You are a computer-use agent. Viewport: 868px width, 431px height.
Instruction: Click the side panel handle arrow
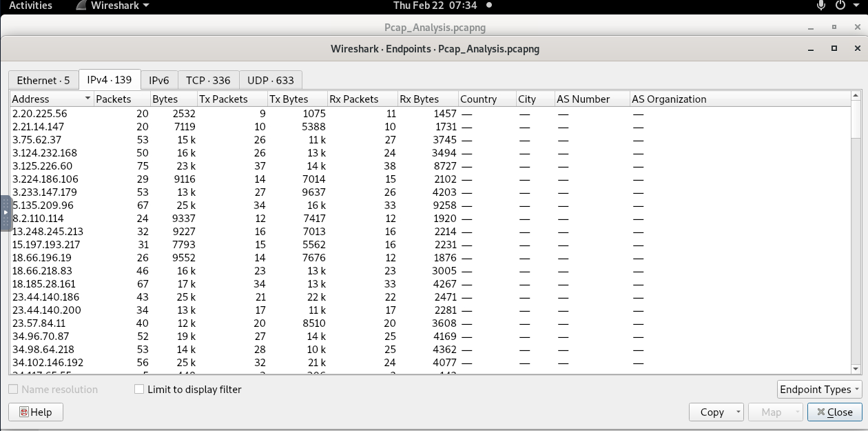pyautogui.click(x=6, y=213)
